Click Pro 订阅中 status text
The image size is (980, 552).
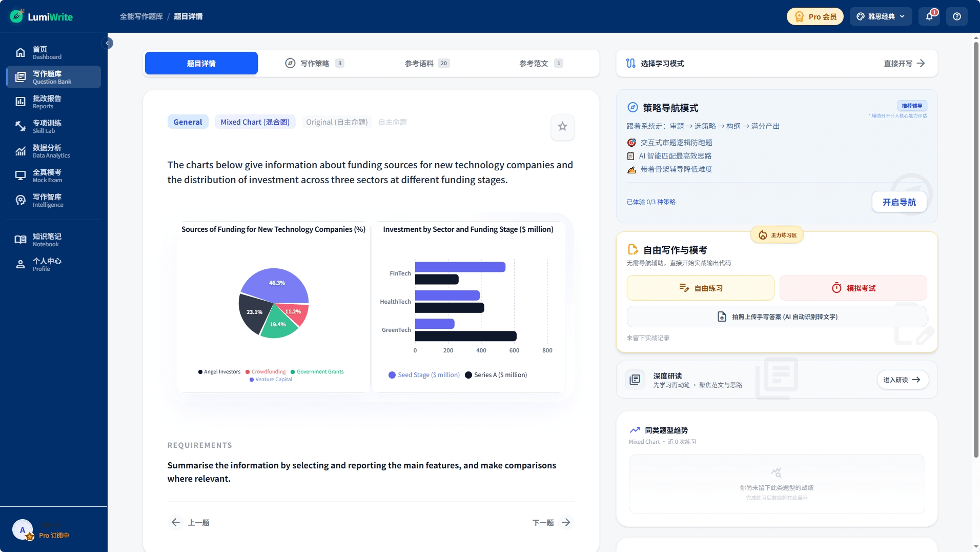54,536
